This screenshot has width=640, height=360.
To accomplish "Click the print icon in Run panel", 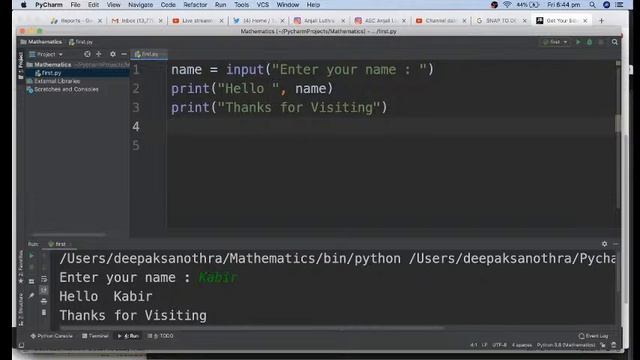I will coord(44,301).
